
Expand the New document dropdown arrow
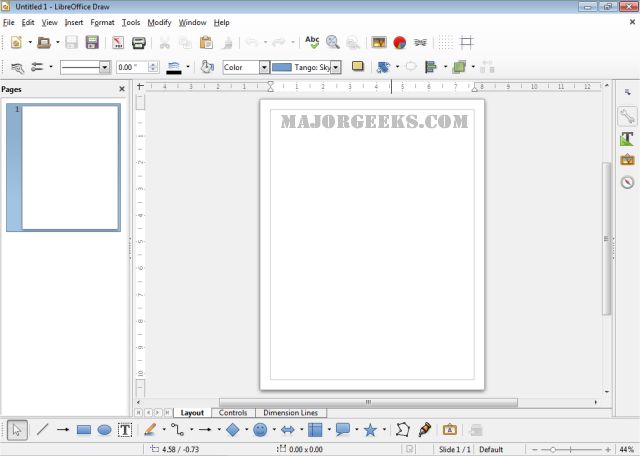30,42
